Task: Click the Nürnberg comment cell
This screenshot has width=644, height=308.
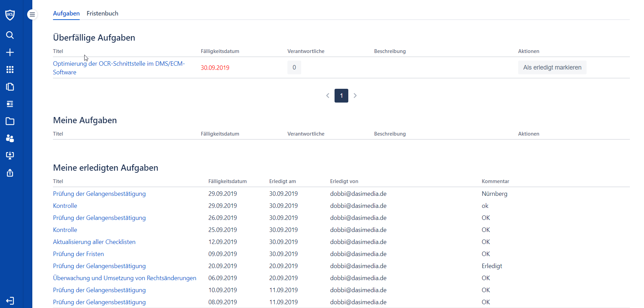Action: click(x=494, y=194)
